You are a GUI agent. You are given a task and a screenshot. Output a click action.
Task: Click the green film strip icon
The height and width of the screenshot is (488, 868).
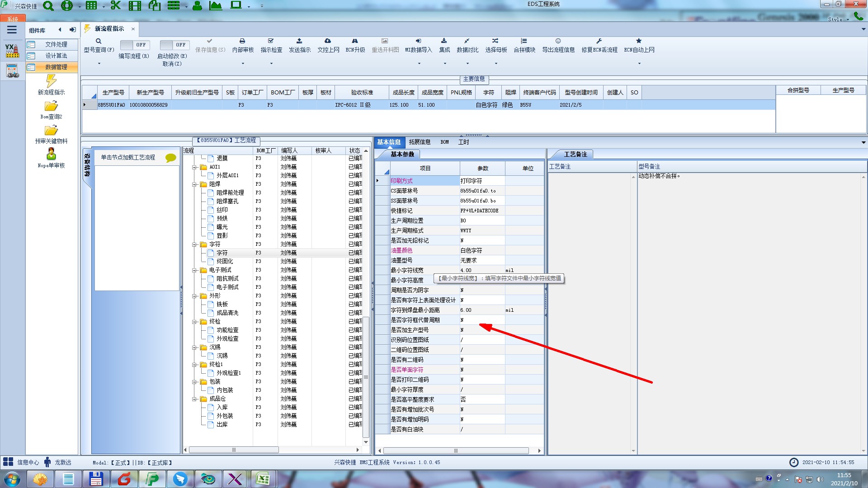pyautogui.click(x=135, y=6)
